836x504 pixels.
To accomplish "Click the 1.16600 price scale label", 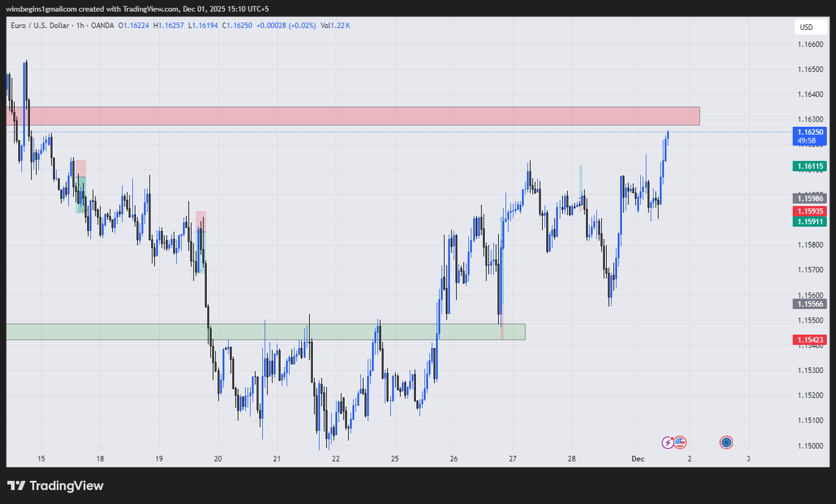I will tap(810, 45).
